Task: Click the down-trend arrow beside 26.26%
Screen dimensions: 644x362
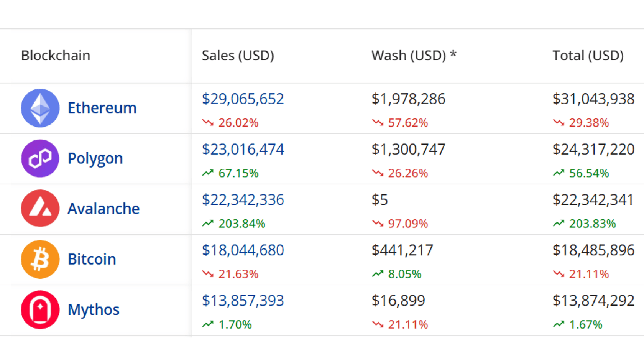Action: click(378, 173)
